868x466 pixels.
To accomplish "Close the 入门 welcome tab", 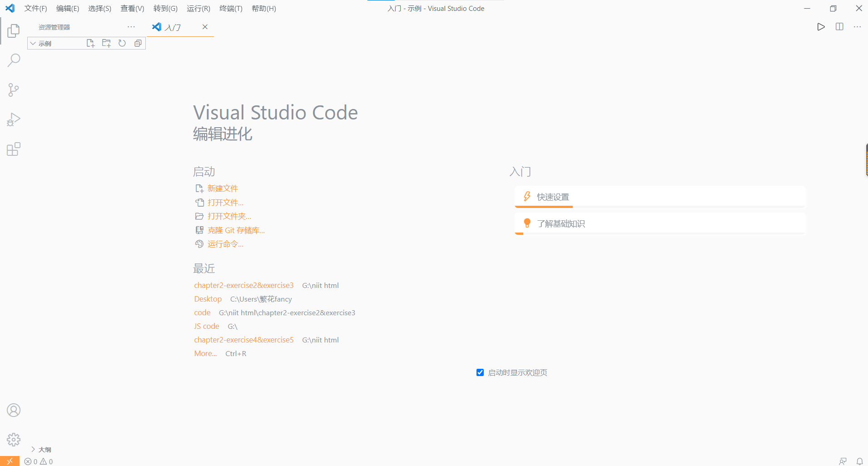I will [x=205, y=27].
